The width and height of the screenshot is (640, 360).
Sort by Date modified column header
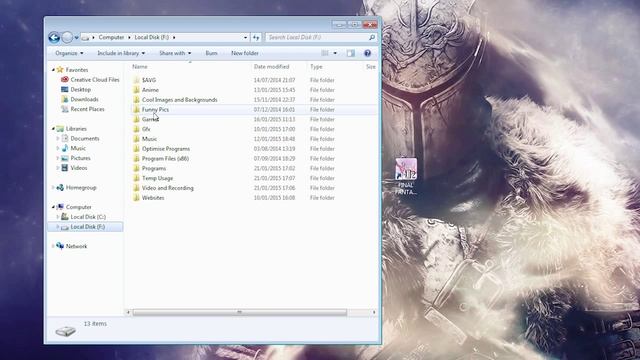tap(271, 67)
